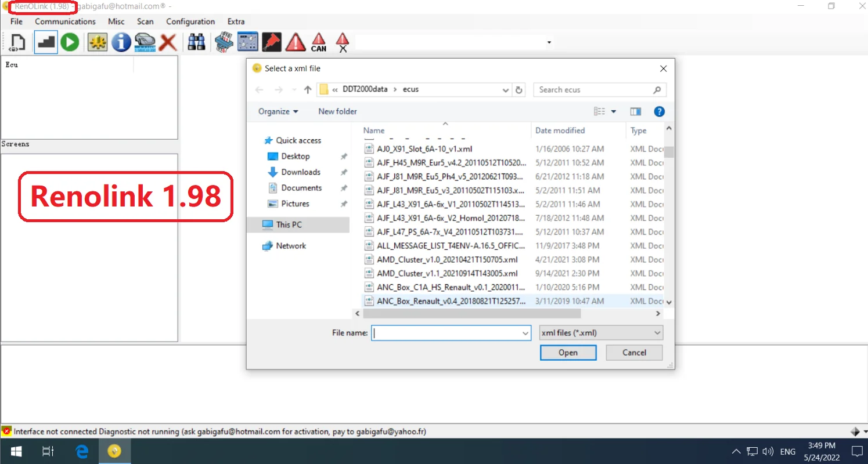Open the Communications menu

pos(65,21)
